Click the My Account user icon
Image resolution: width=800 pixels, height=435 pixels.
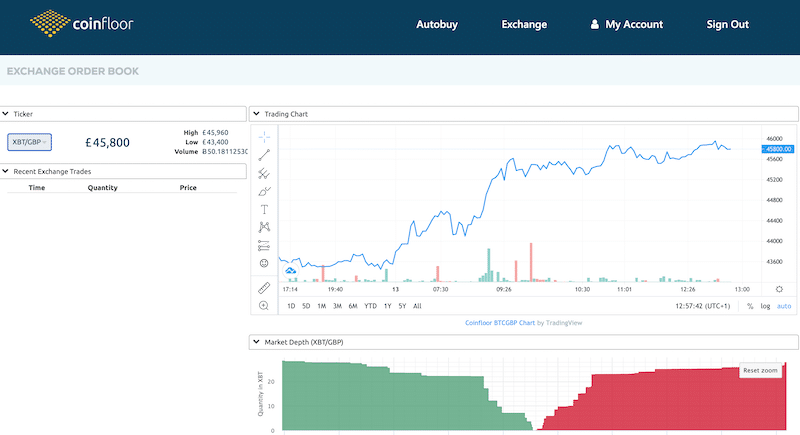[594, 24]
